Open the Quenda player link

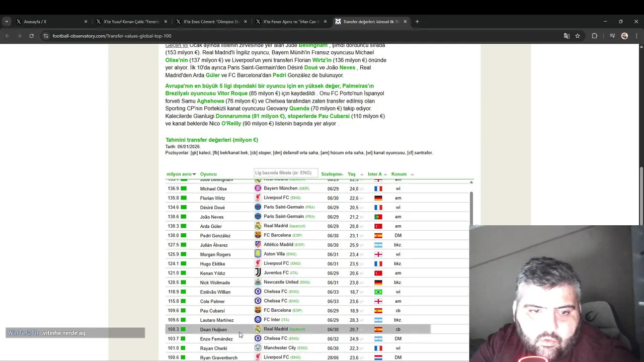pyautogui.click(x=299, y=109)
